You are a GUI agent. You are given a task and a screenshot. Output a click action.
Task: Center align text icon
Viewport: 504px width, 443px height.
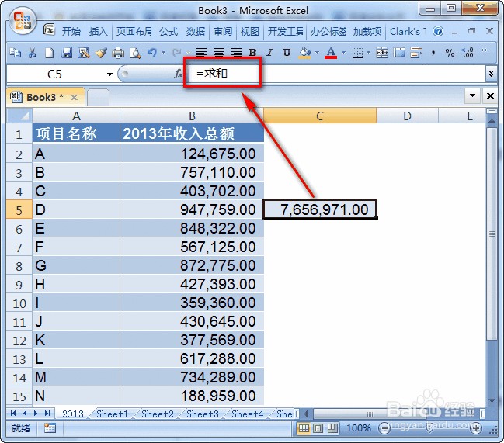tap(219, 52)
